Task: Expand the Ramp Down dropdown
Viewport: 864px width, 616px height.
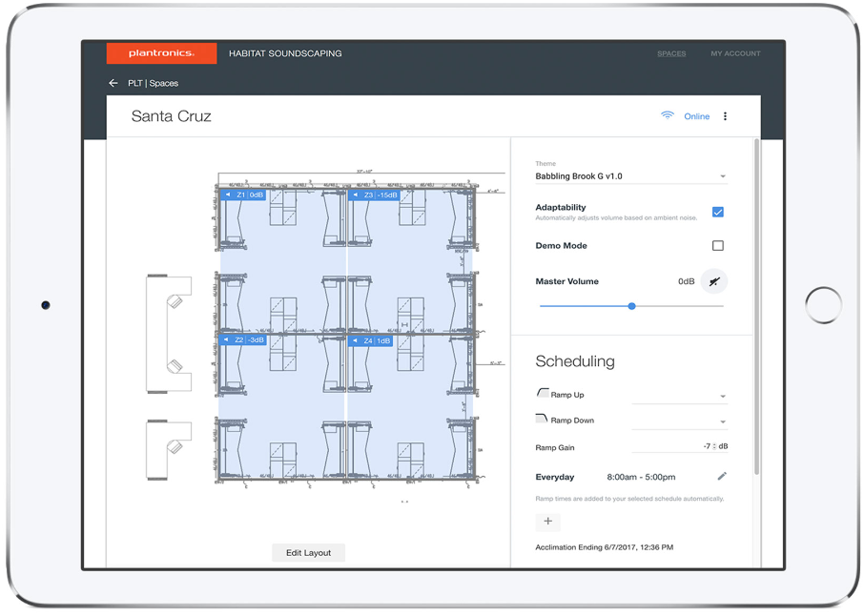Action: click(679, 421)
